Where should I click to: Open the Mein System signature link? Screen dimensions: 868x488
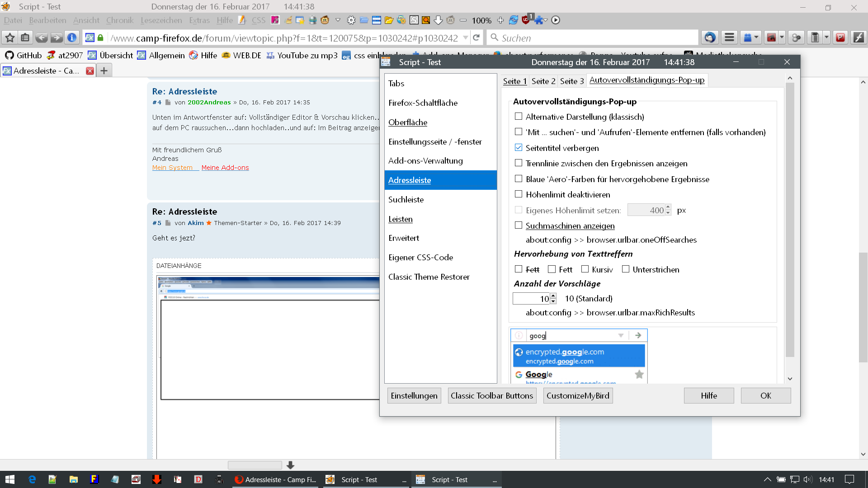[x=172, y=167]
